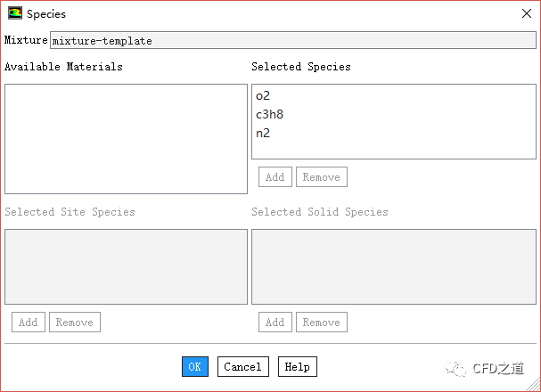
Task: Click inside the Available Materials list
Action: coord(126,139)
